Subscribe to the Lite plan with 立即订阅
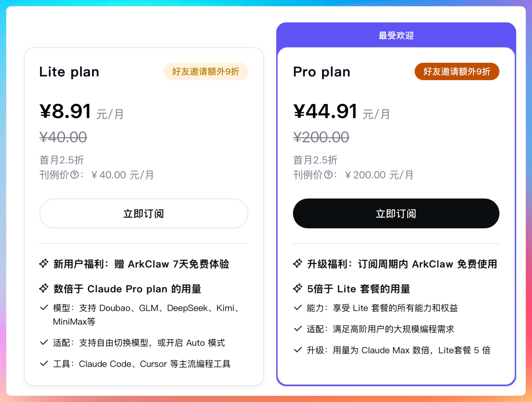The height and width of the screenshot is (402, 532). [144, 214]
